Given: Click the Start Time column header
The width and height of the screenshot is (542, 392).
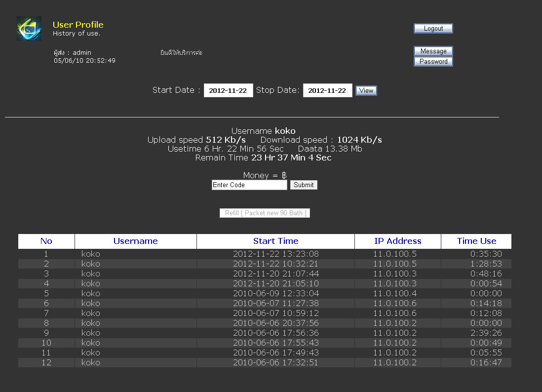Looking at the screenshot, I should click(275, 241).
